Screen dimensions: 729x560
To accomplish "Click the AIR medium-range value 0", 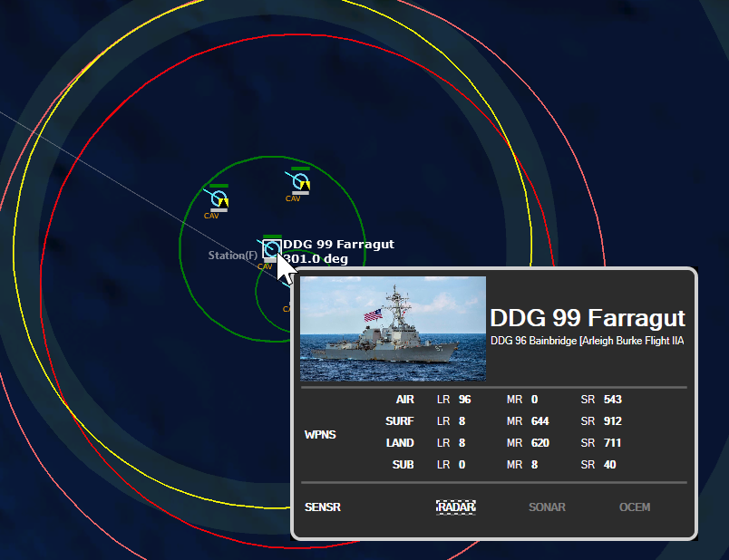I will pos(535,400).
